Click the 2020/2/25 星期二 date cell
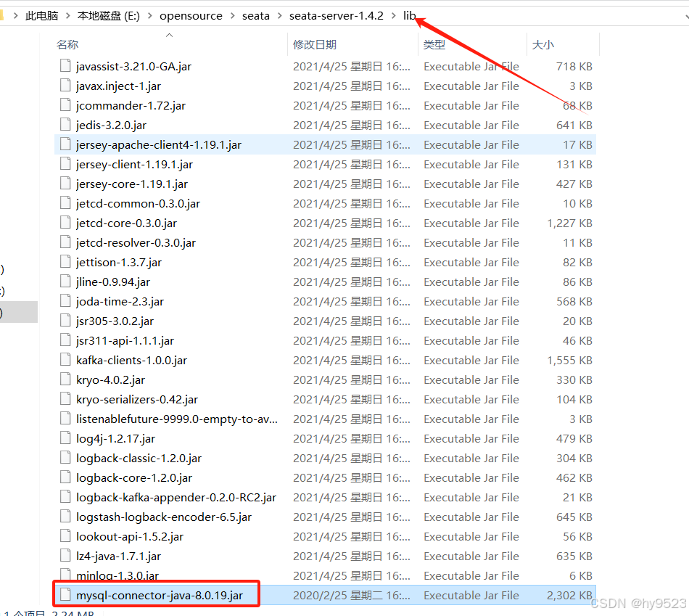The image size is (689, 616). [x=352, y=596]
